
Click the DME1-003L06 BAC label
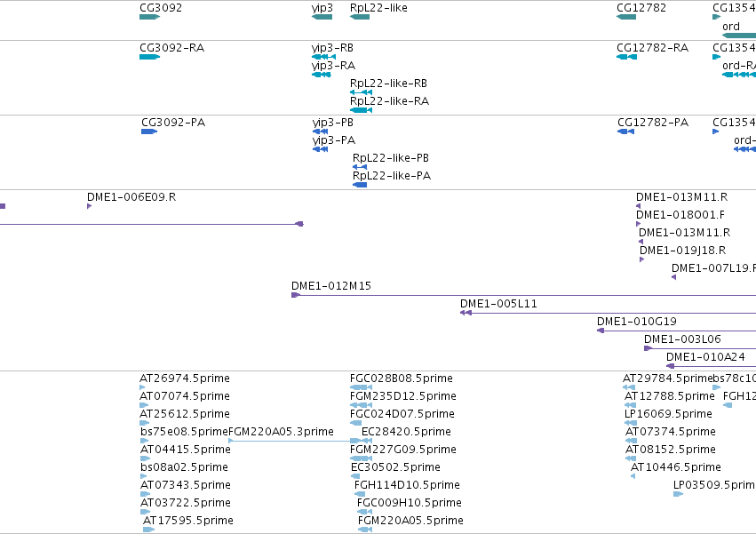pos(682,339)
